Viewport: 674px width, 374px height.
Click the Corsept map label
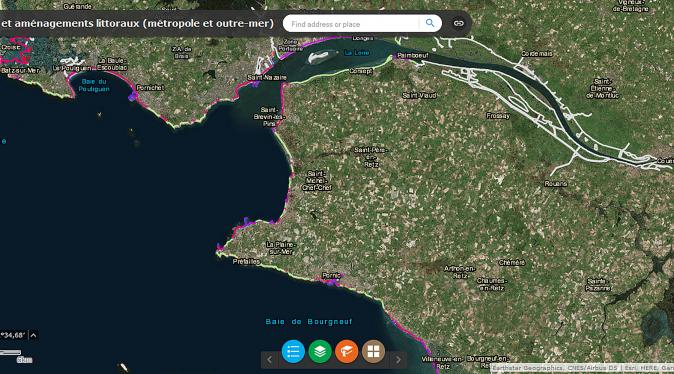(x=361, y=71)
